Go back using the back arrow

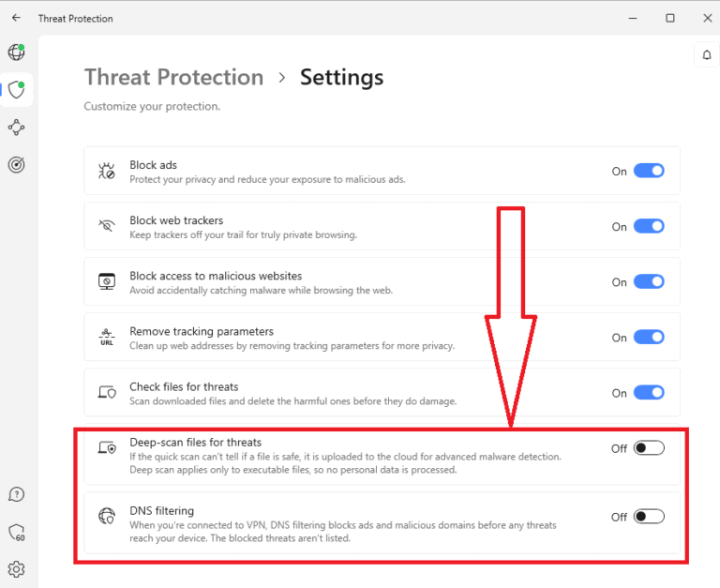(x=16, y=18)
